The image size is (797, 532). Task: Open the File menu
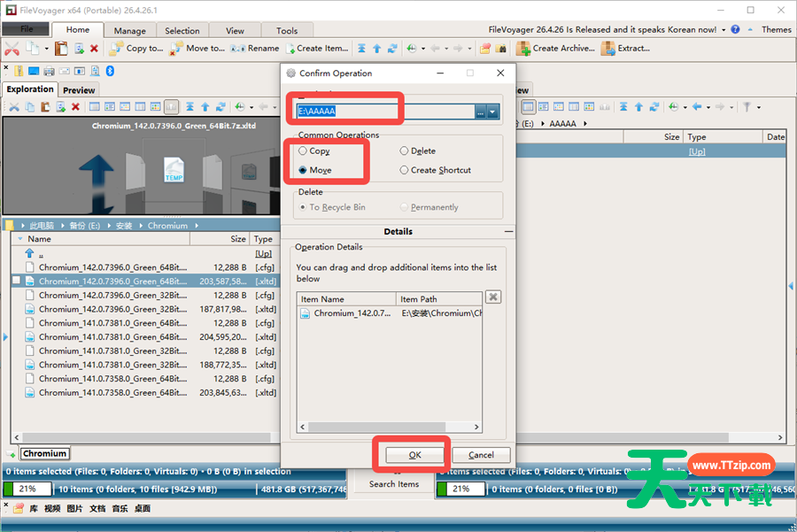(x=27, y=29)
